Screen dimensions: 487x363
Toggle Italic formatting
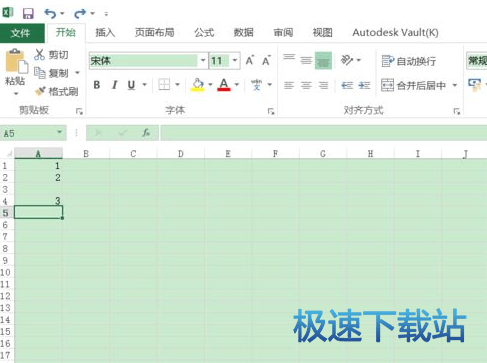pyautogui.click(x=114, y=85)
